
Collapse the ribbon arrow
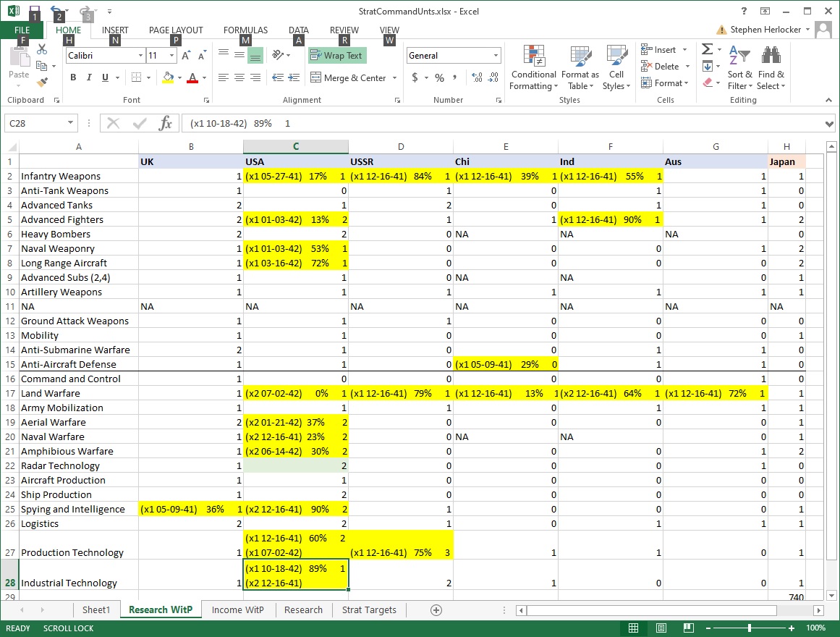click(x=828, y=100)
